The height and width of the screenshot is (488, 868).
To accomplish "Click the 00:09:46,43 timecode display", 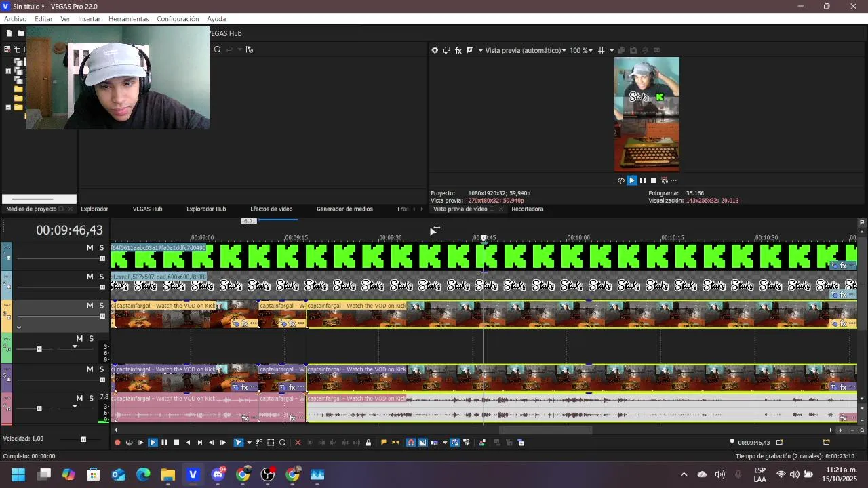I will click(x=69, y=230).
